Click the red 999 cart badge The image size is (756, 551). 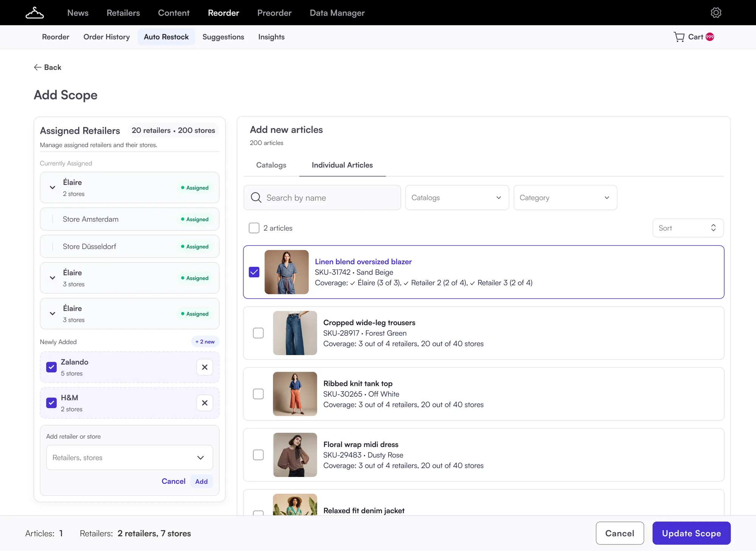(x=710, y=37)
